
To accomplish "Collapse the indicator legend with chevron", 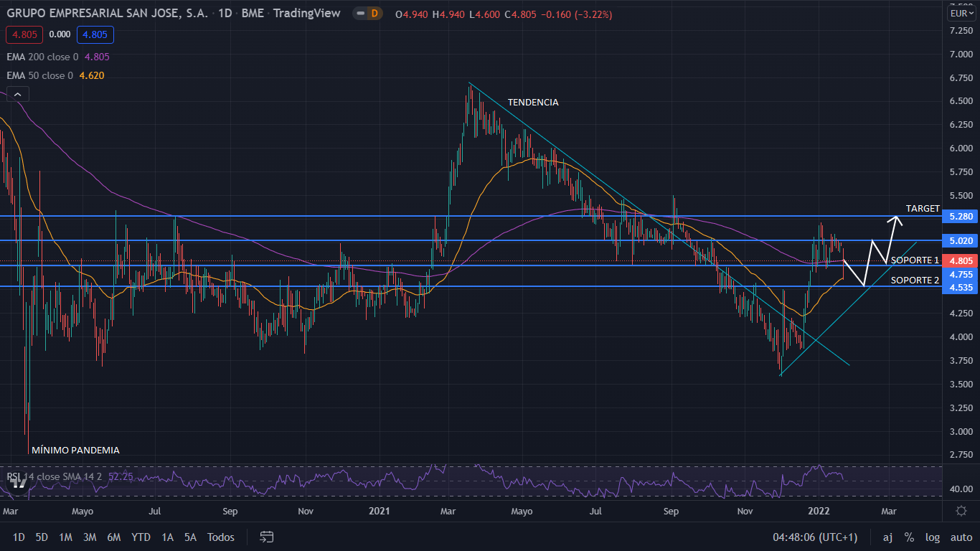I will [x=18, y=94].
